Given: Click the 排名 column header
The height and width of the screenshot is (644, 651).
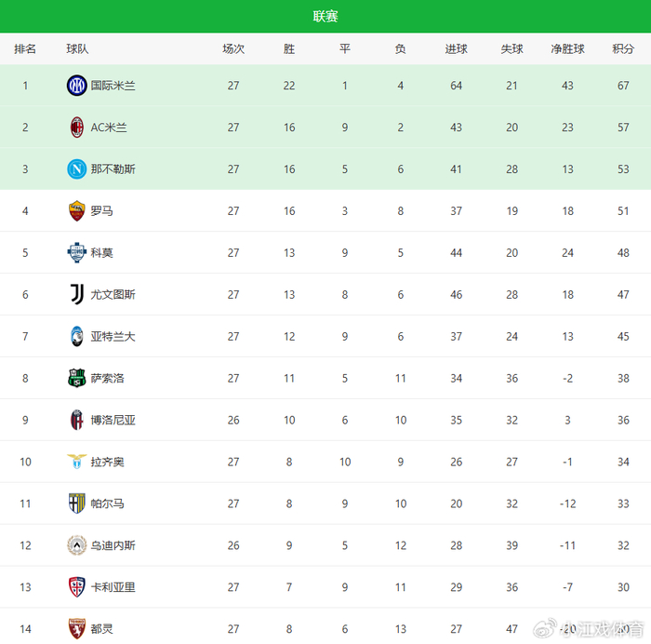Looking at the screenshot, I should pos(25,49).
